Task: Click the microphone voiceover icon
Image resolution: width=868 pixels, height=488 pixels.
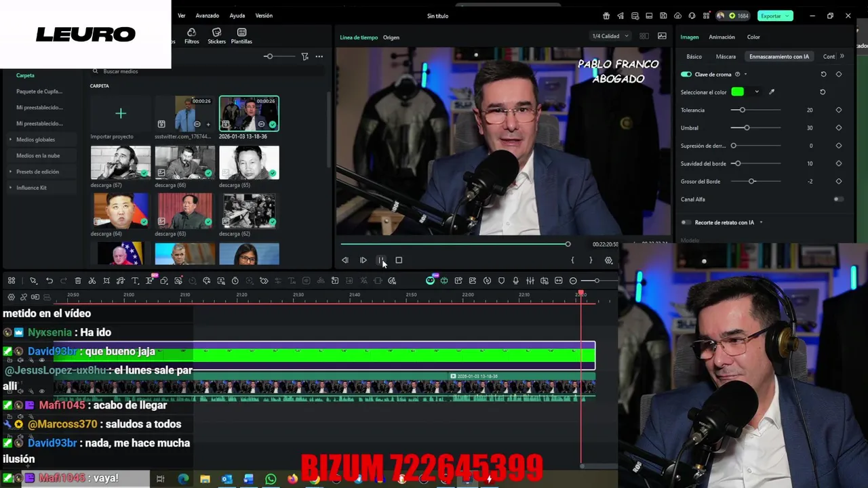Action: (515, 281)
